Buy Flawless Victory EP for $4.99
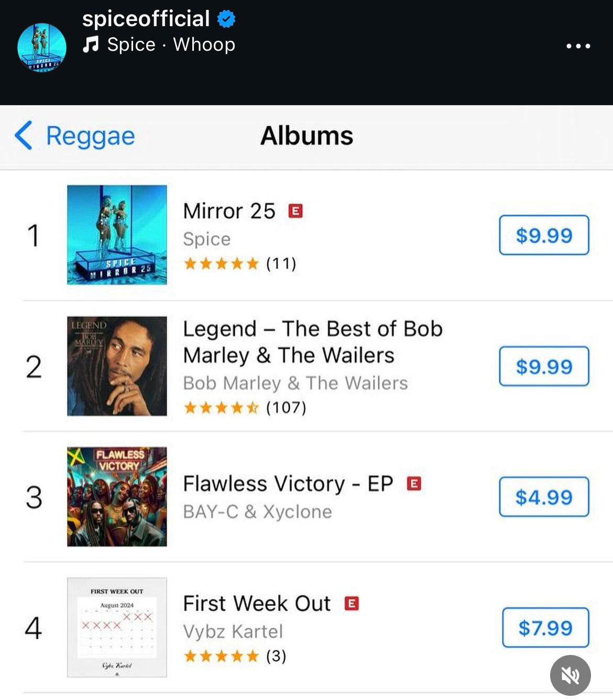The height and width of the screenshot is (700, 613). click(x=544, y=497)
